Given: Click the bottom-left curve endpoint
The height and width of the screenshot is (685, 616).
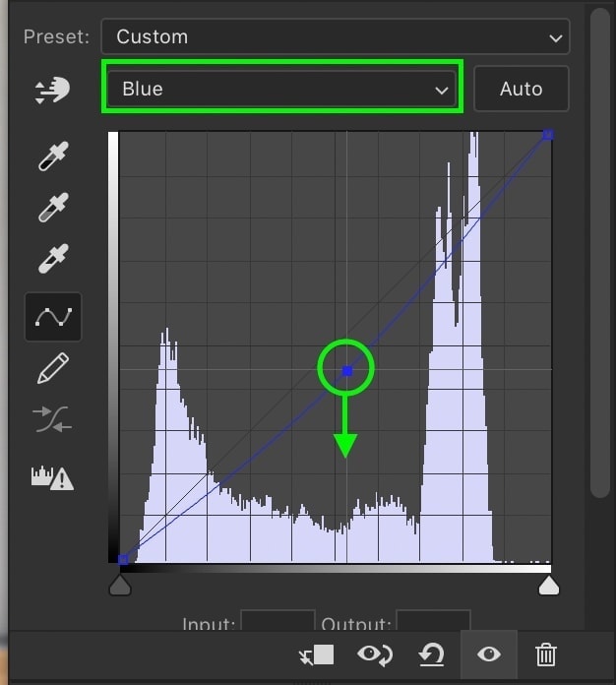Looking at the screenshot, I should 123,560.
